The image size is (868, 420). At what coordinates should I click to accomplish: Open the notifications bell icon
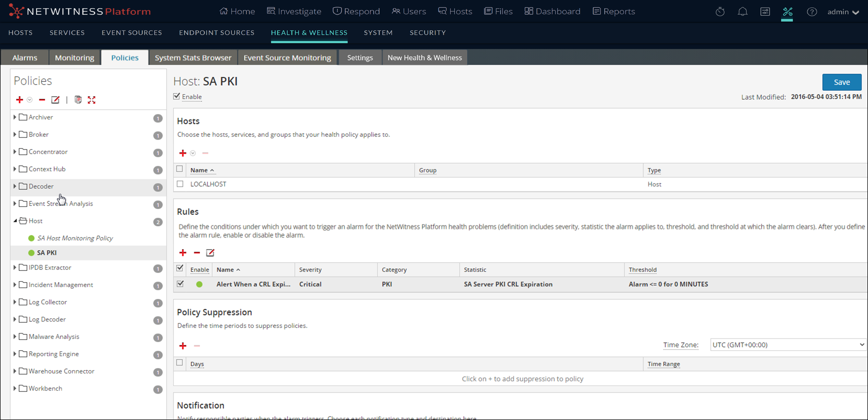pos(742,12)
